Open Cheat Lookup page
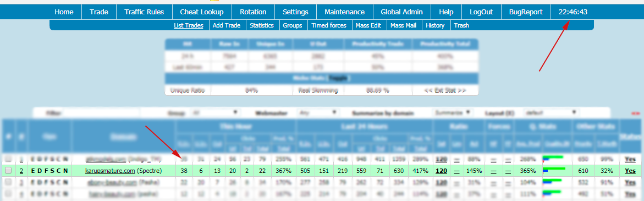Viewport: 644px width, 201px height. click(x=202, y=12)
